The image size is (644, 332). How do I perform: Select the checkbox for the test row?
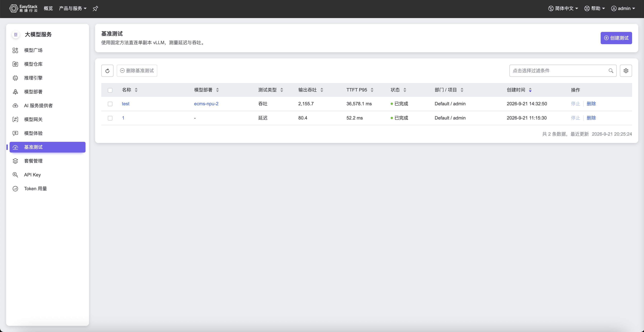[x=110, y=104]
